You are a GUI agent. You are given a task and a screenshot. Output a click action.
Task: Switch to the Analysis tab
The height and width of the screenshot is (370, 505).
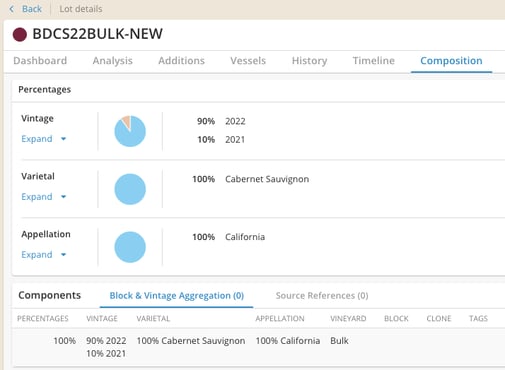coord(113,61)
